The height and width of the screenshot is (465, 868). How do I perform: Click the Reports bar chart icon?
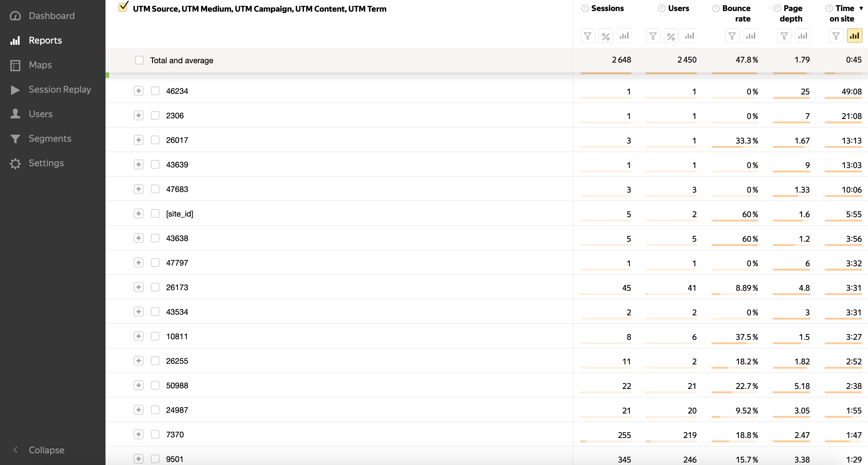point(15,40)
